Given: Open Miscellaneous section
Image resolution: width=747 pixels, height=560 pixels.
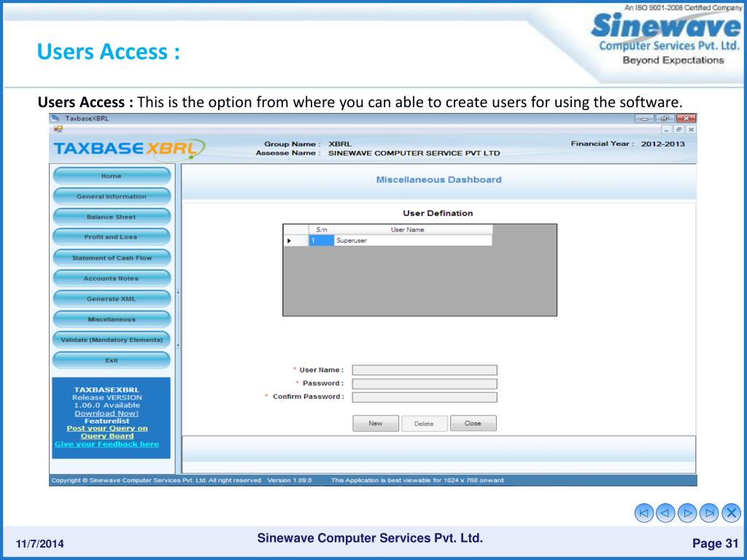Looking at the screenshot, I should [x=112, y=319].
